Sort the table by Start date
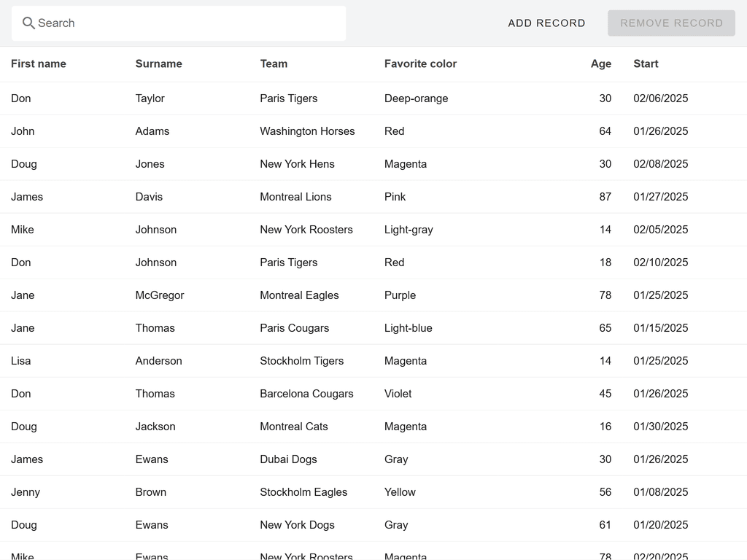Viewport: 747px width, 560px height. 645,63
